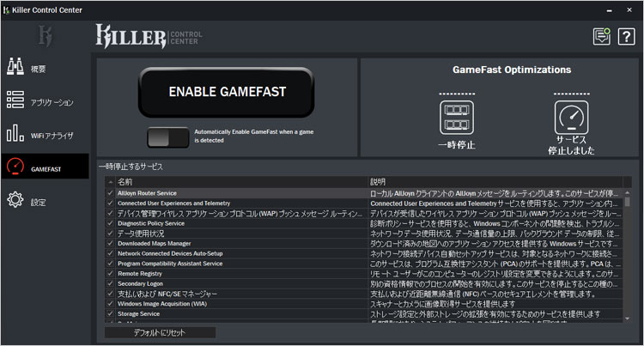644x346 pixels.
Task: Click the デフォルトにリセット reset button
Action: coord(160,332)
